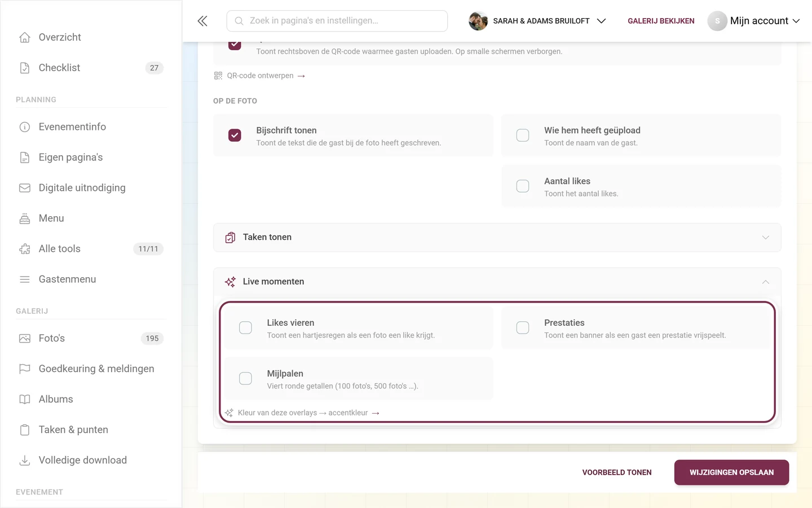This screenshot has width=812, height=508.
Task: Enable the Likes vieren checkbox
Action: click(245, 328)
